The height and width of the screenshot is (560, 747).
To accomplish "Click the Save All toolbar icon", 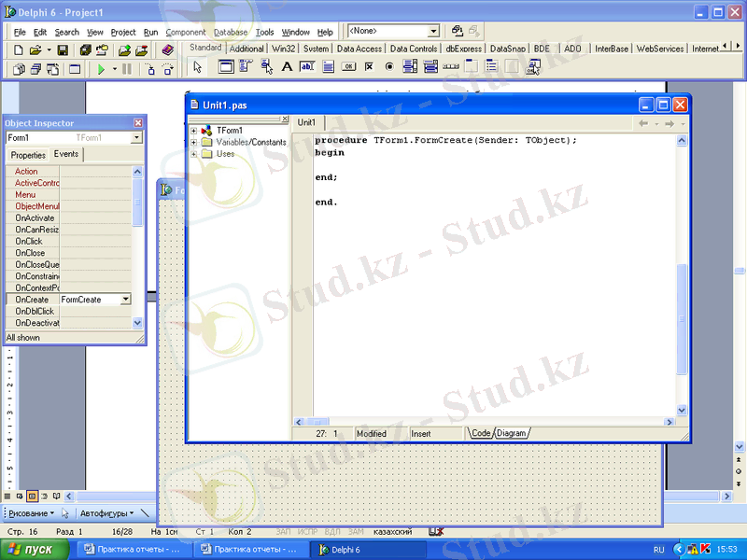I will coord(86,50).
